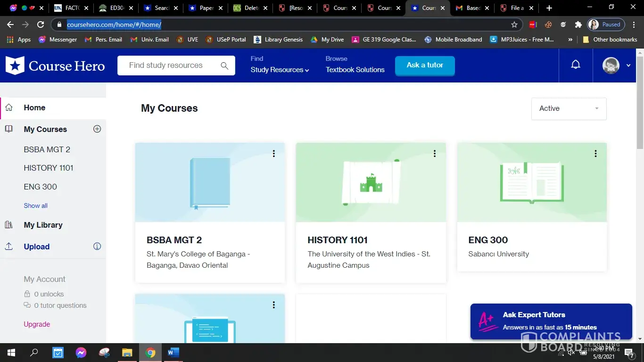
Task: Click the Course Hero logo
Action: tap(55, 66)
